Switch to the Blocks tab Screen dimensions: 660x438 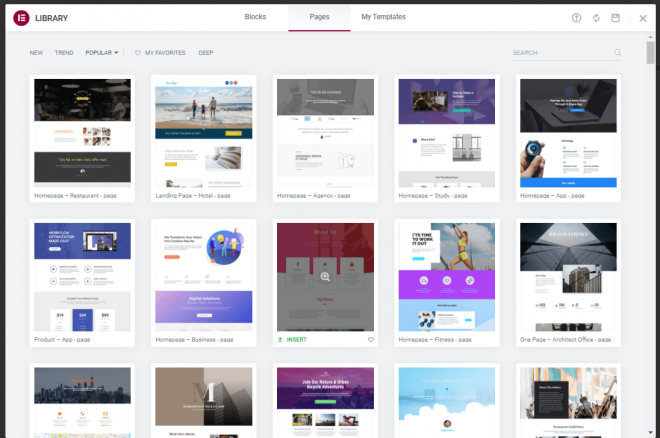(255, 17)
